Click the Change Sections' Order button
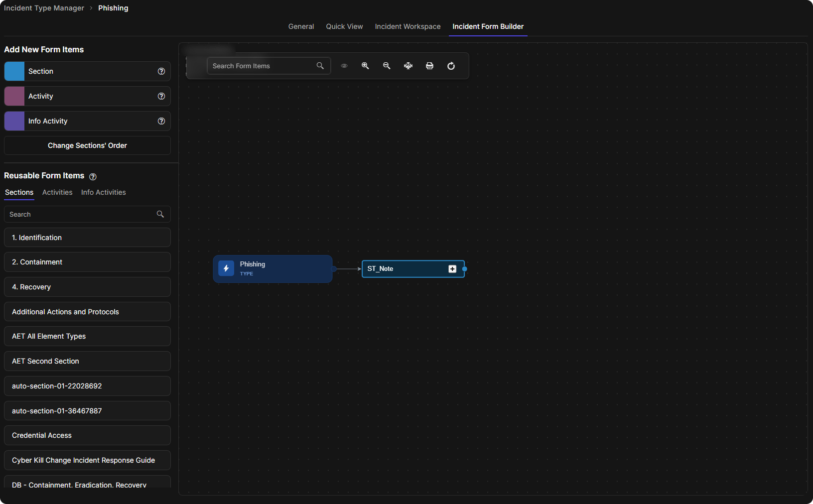The width and height of the screenshot is (813, 504). [87, 145]
